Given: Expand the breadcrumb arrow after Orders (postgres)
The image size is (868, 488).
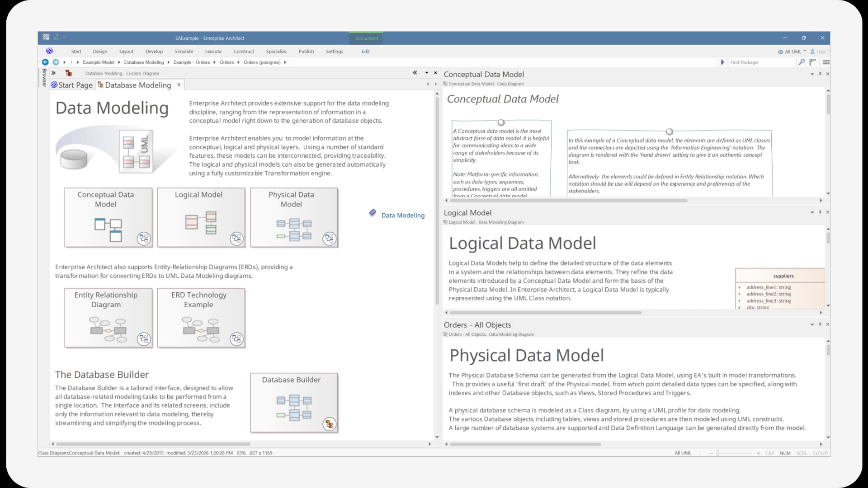Looking at the screenshot, I should coord(285,62).
